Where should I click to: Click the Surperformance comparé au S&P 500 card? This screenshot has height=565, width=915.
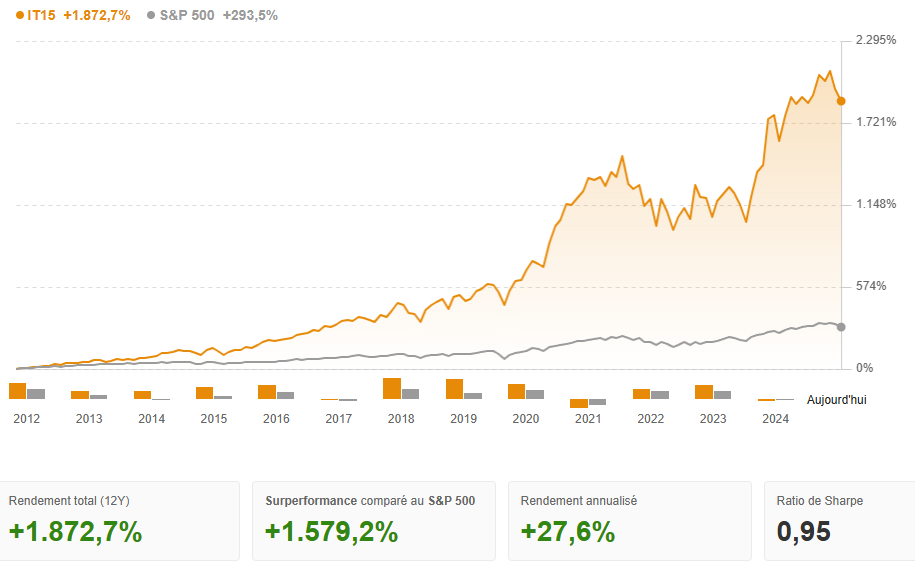pos(375,520)
